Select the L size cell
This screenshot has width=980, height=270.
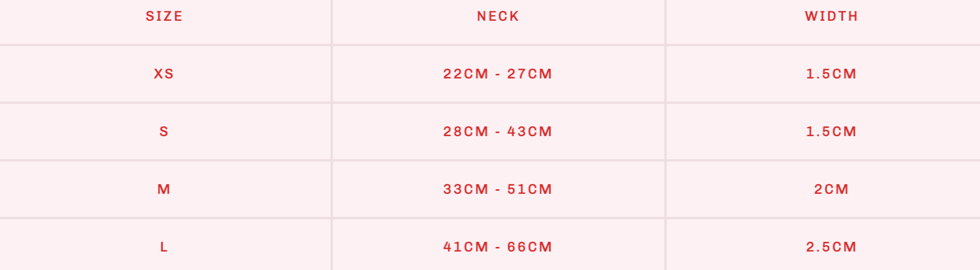[x=164, y=247]
